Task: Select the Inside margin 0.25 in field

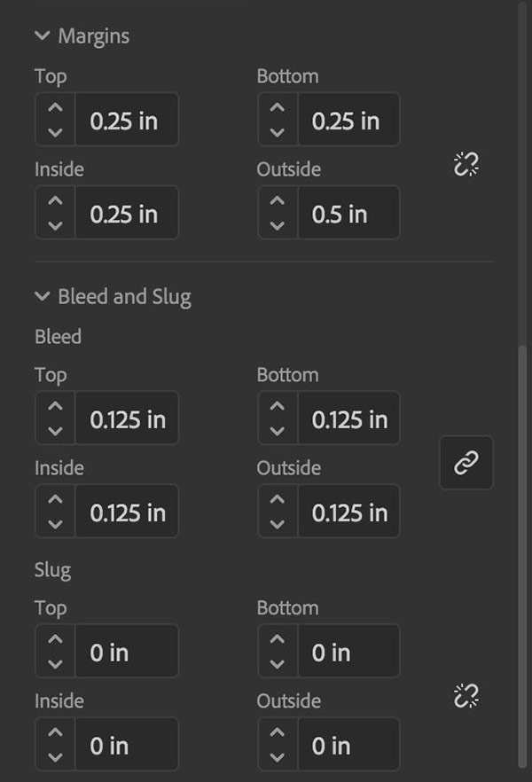Action: point(127,213)
